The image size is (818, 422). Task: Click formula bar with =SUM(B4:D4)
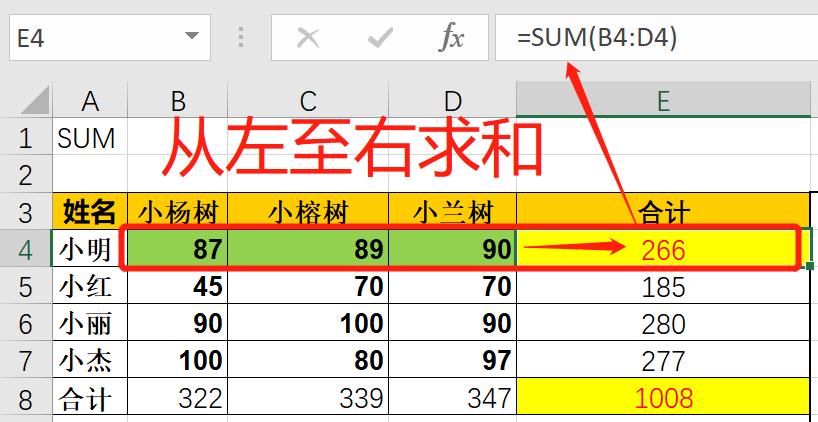656,38
